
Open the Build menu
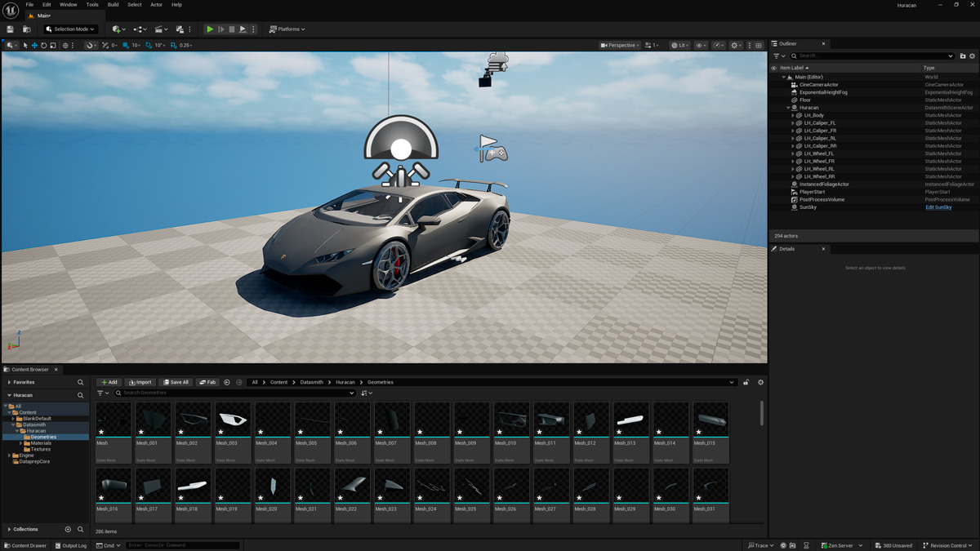point(113,5)
